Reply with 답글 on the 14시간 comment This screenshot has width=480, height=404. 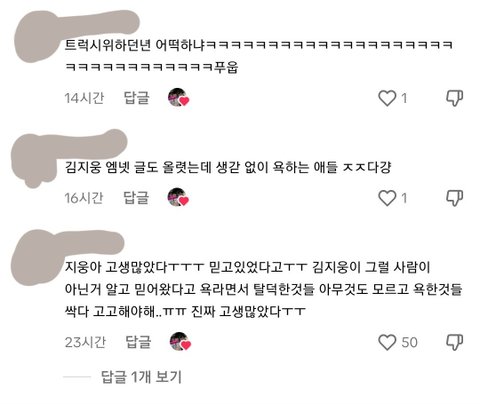(x=136, y=98)
